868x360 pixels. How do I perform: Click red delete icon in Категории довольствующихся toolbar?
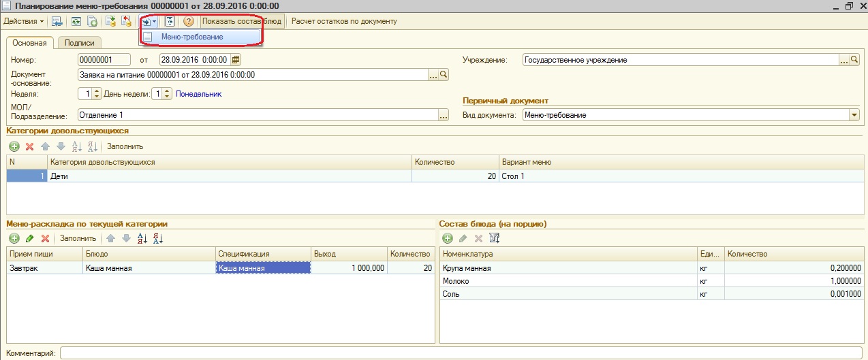coord(29,146)
